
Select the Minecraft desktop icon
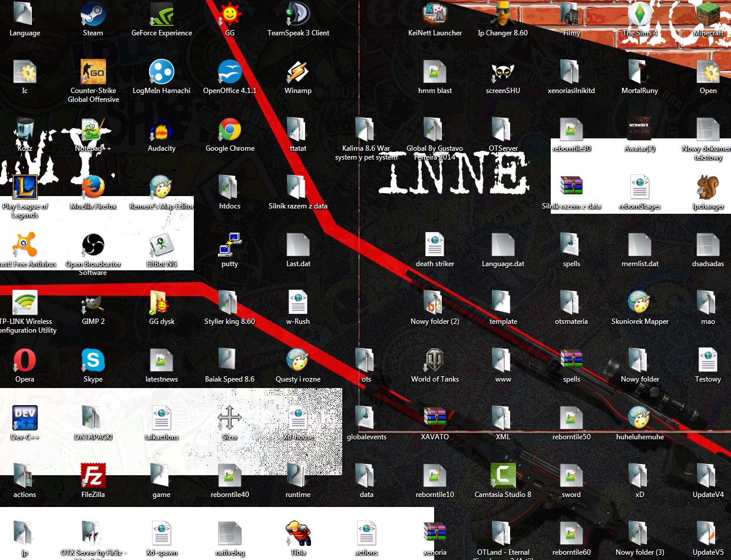pos(708,14)
